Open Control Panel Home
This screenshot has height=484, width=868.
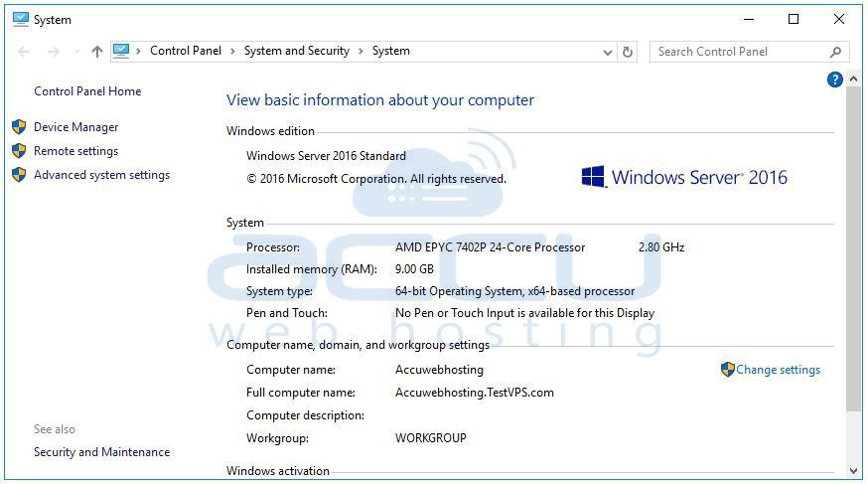click(87, 91)
